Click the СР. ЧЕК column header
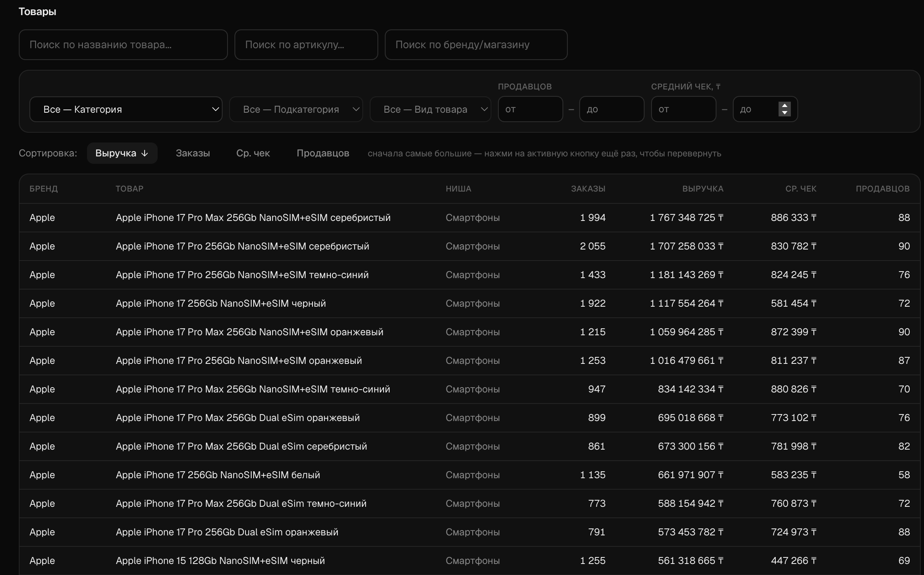Screen dimensions: 924x575 tap(801, 189)
